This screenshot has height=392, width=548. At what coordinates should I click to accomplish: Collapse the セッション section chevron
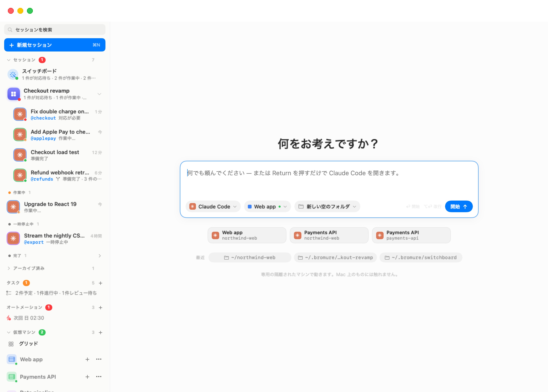click(9, 60)
